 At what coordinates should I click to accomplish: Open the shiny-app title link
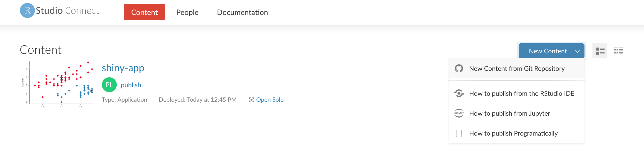[x=123, y=68]
